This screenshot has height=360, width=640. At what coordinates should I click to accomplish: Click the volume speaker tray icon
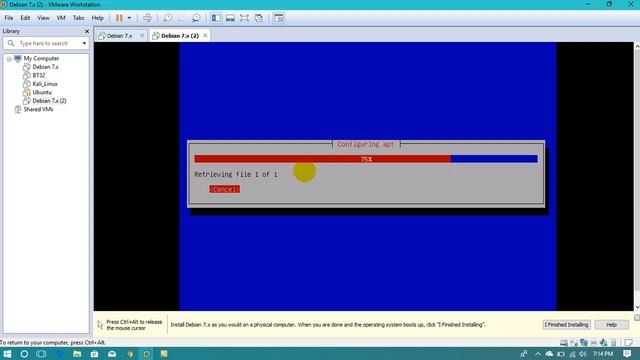pos(583,354)
